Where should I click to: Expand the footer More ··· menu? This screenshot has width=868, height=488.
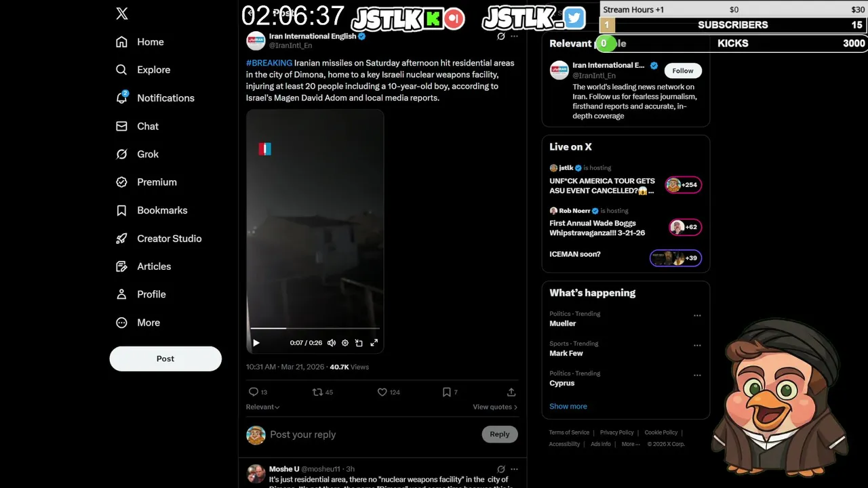click(631, 445)
